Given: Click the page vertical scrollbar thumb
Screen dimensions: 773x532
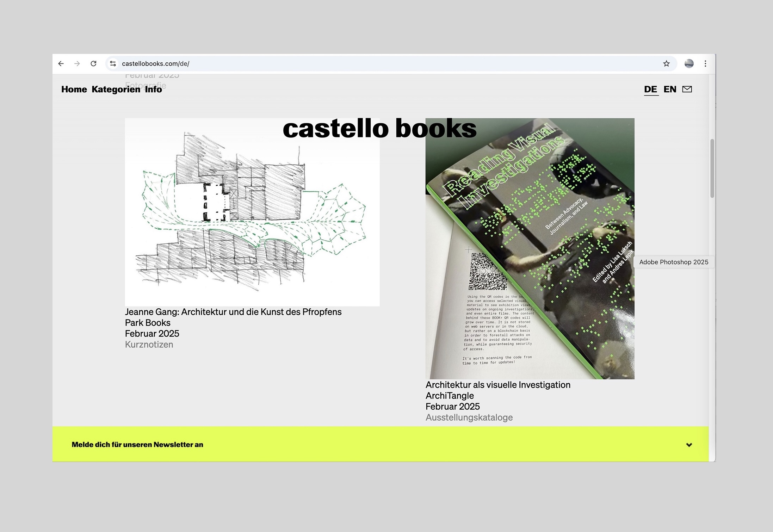Looking at the screenshot, I should click(x=712, y=168).
